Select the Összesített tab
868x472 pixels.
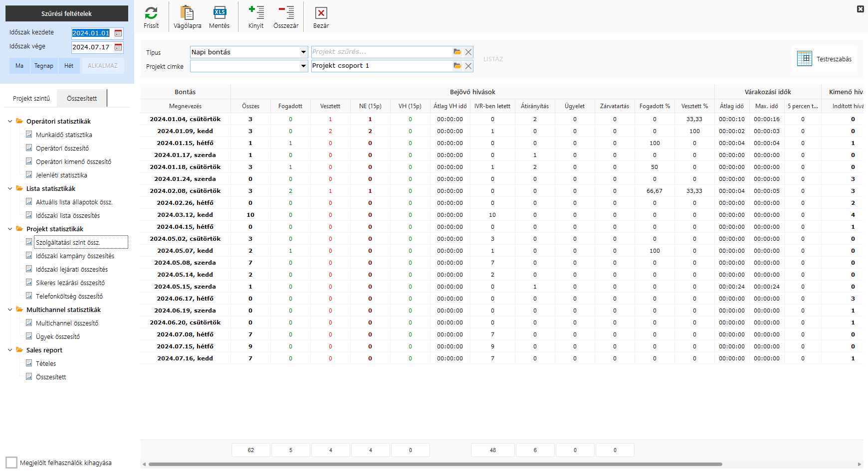coord(82,99)
